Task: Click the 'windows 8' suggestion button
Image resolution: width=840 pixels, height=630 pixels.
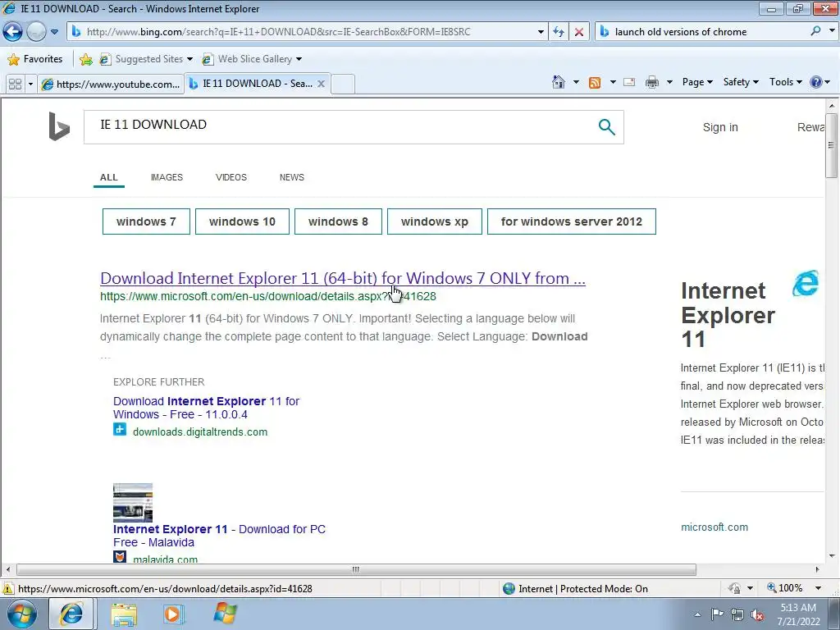Action: [x=338, y=221]
